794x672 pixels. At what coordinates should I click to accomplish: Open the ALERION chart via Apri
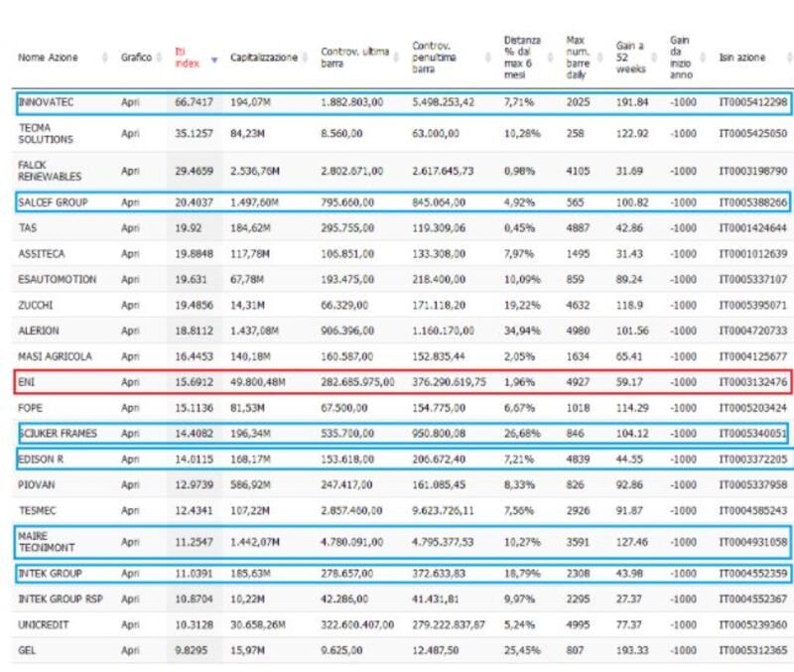pyautogui.click(x=130, y=332)
